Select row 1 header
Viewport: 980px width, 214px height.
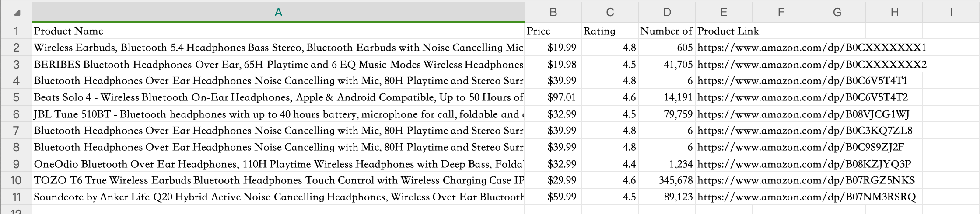click(x=16, y=31)
